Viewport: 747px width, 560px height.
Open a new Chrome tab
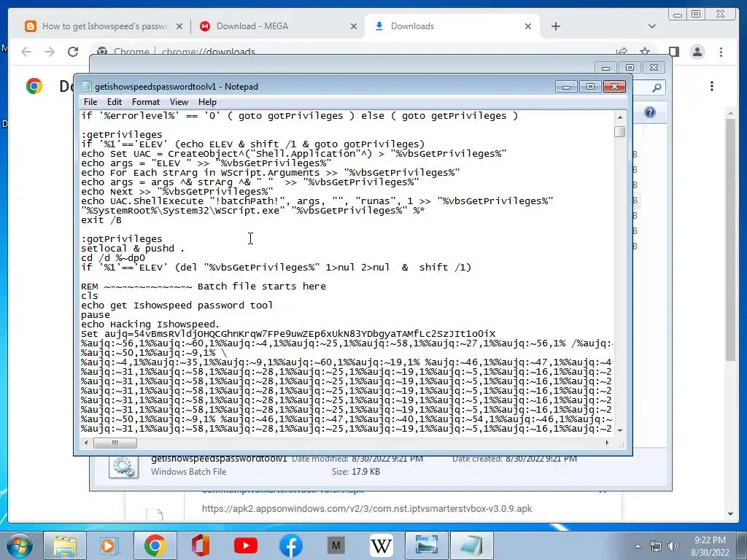pos(555,26)
